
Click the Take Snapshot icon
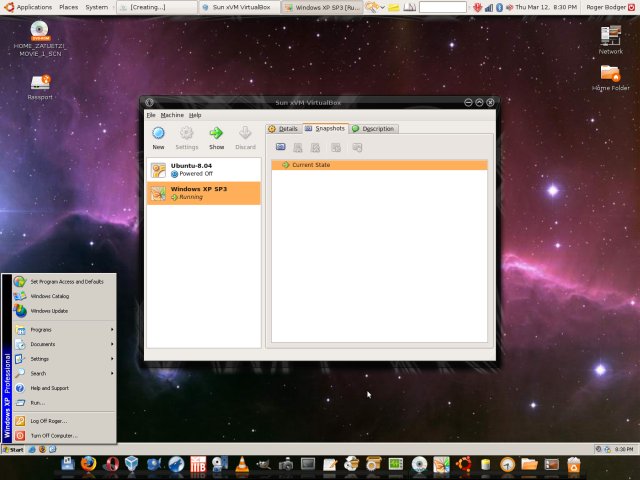(281, 147)
